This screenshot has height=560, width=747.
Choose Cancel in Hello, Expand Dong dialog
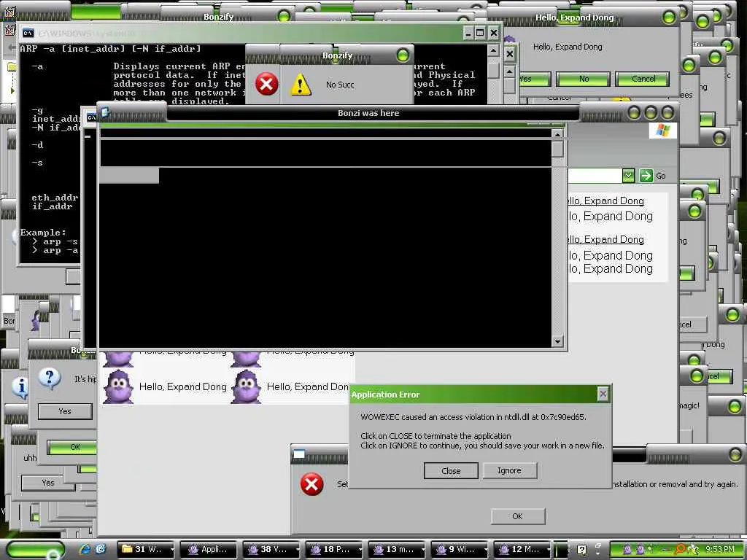tap(643, 79)
